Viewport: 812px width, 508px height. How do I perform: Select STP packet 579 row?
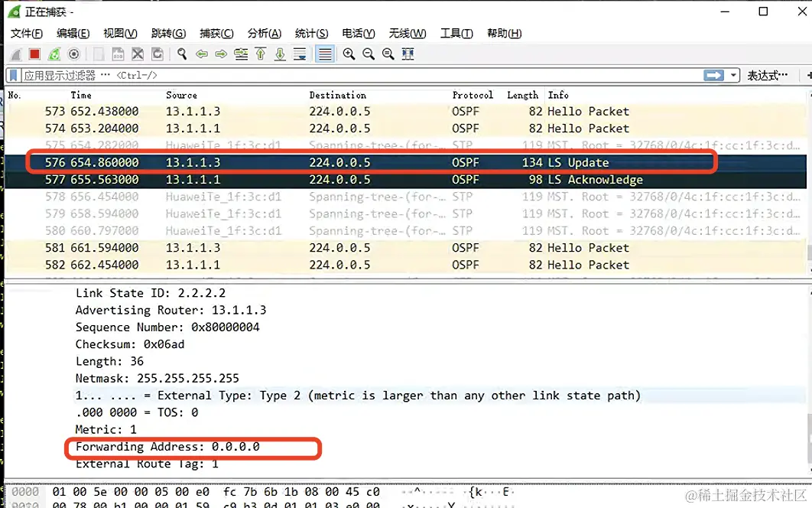405,213
